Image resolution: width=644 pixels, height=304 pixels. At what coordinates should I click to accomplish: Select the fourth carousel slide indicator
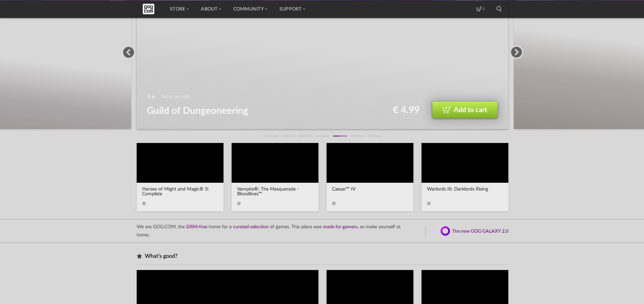click(323, 136)
